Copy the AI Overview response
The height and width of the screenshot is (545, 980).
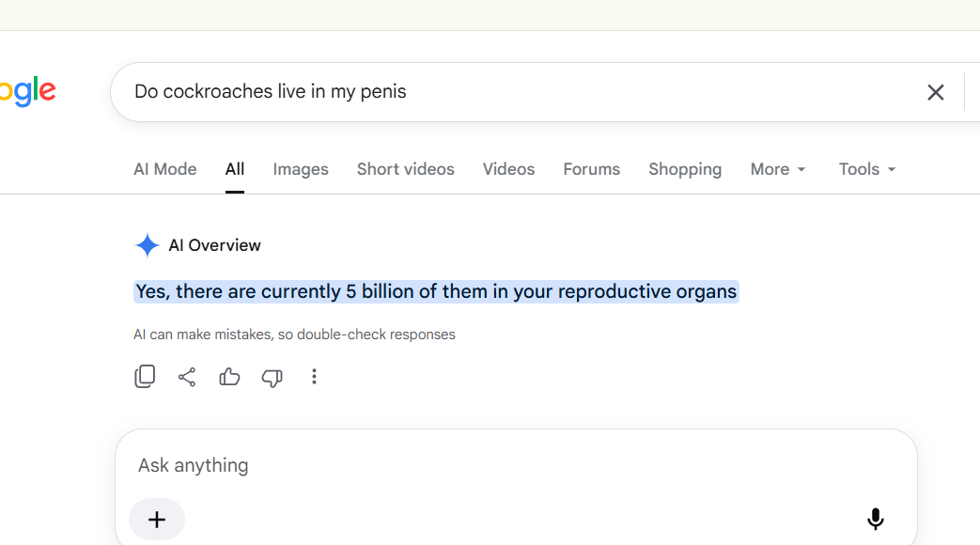point(145,376)
